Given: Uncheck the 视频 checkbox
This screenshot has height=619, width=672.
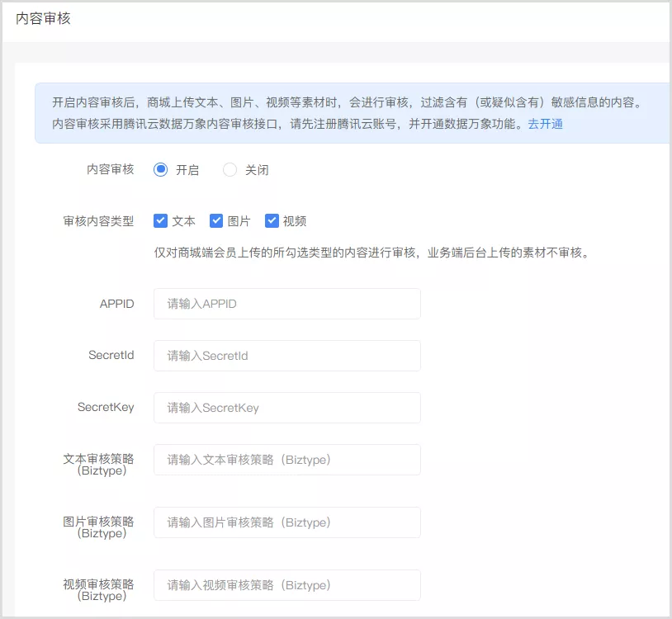Looking at the screenshot, I should 272,221.
